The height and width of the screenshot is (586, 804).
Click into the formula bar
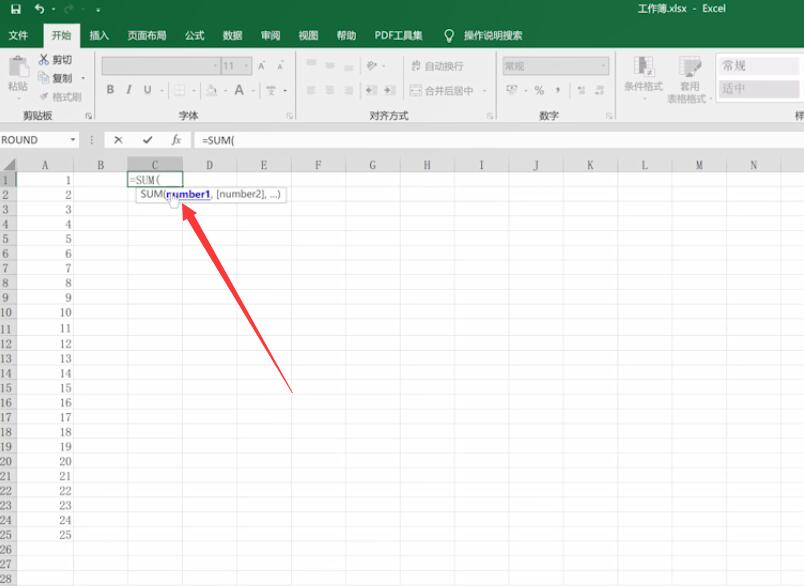498,140
